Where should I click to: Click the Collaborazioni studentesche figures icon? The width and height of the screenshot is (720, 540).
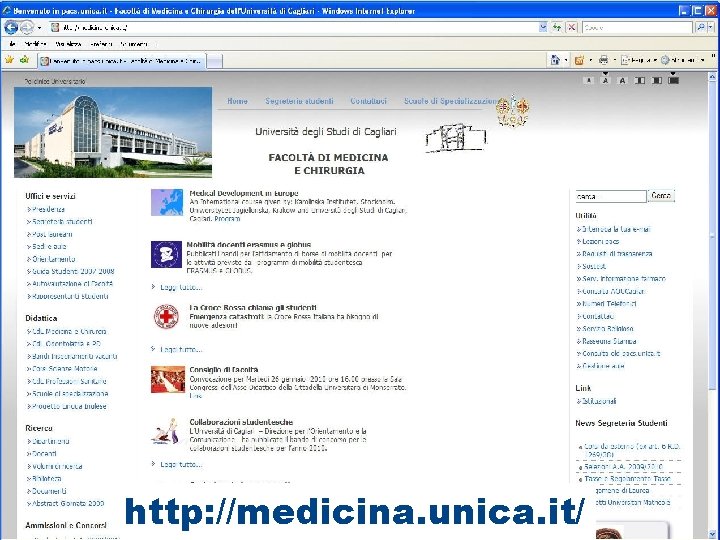coord(164,431)
